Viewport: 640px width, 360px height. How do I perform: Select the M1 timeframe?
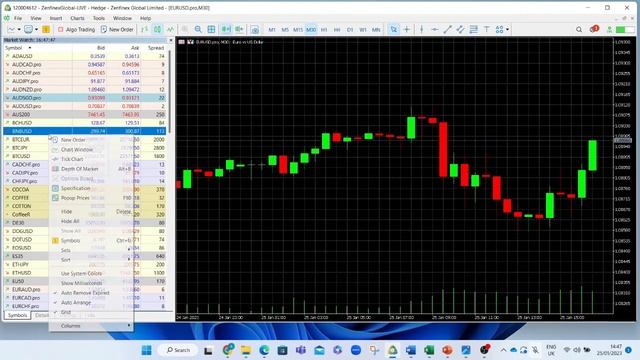[272, 29]
